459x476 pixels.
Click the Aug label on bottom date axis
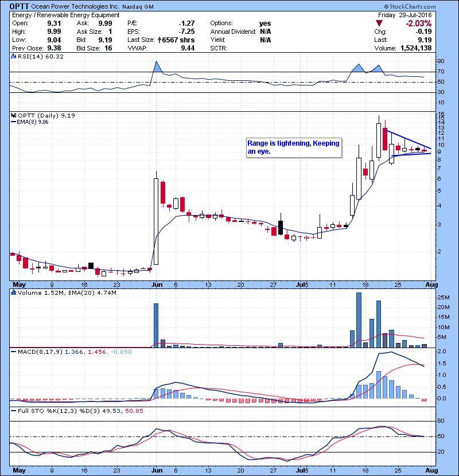click(431, 470)
